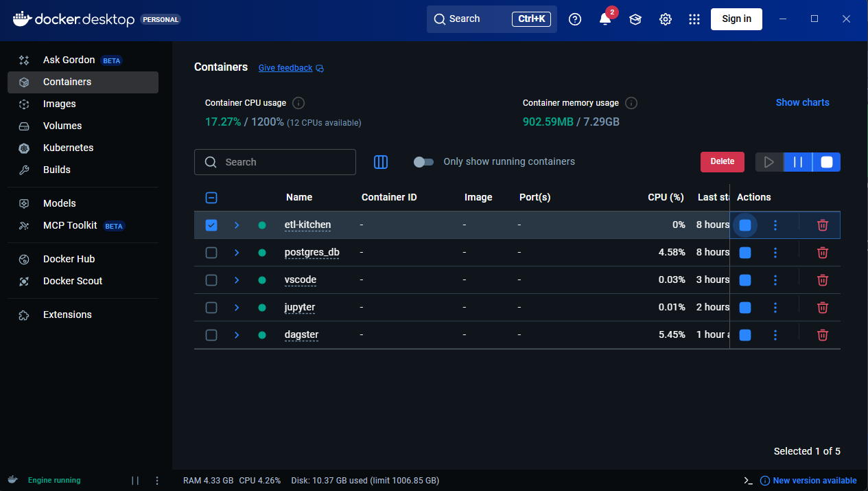Expand the vscode container row
The height and width of the screenshot is (491, 868).
(x=237, y=280)
